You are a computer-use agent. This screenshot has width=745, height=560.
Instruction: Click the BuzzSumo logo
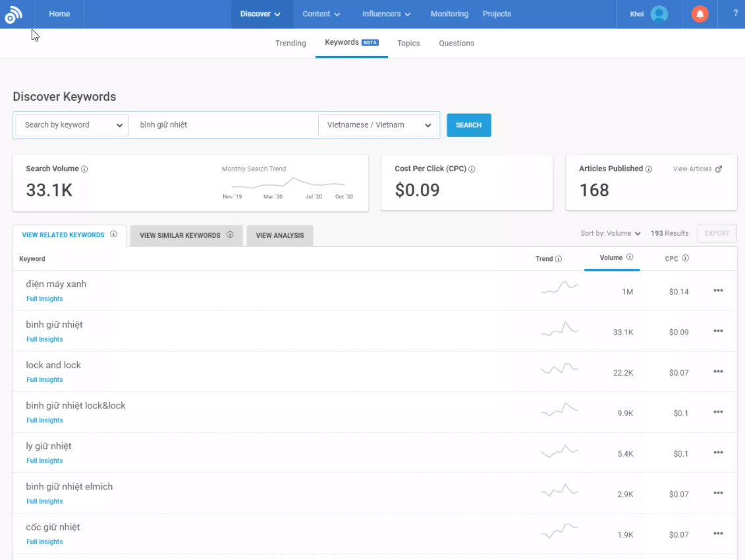pyautogui.click(x=14, y=14)
